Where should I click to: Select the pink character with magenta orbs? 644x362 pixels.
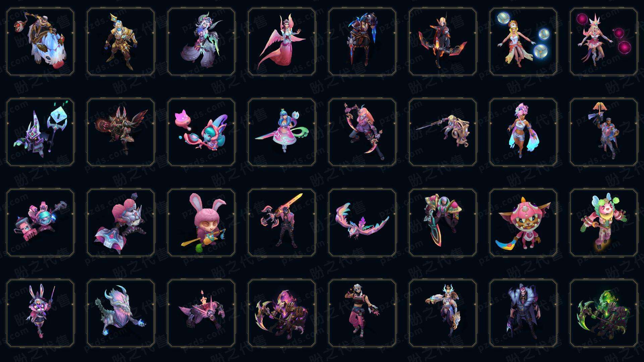coord(604,42)
